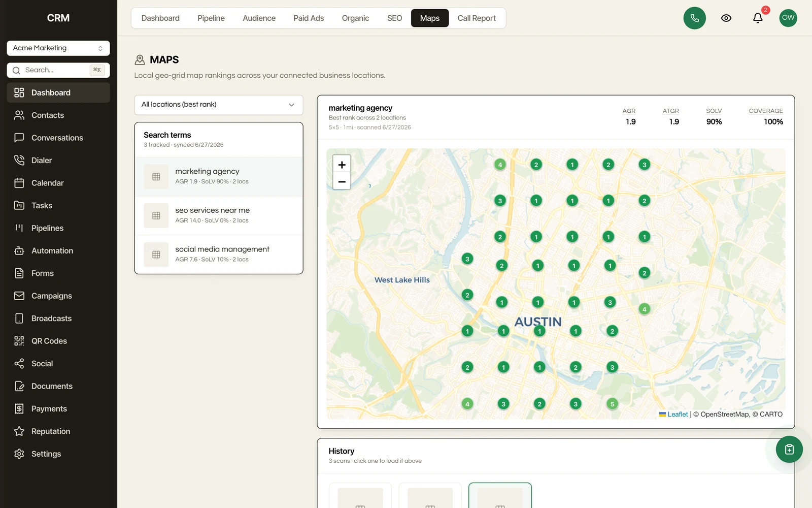The height and width of the screenshot is (508, 812).
Task: Open Contacts from the sidebar
Action: tap(58, 115)
